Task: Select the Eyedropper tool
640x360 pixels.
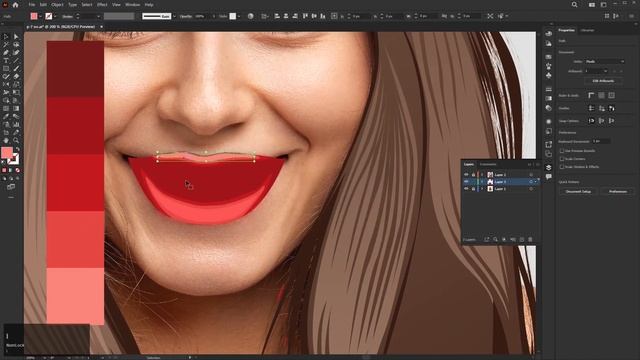Action: point(6,116)
